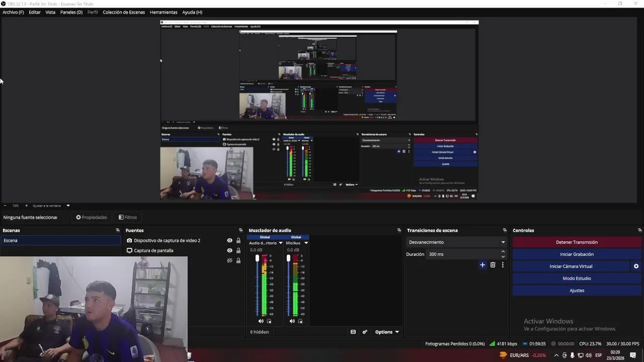Viewport: 644px width, 362px height.
Task: Pop out the Fuentes dock panel
Action: 240,230
